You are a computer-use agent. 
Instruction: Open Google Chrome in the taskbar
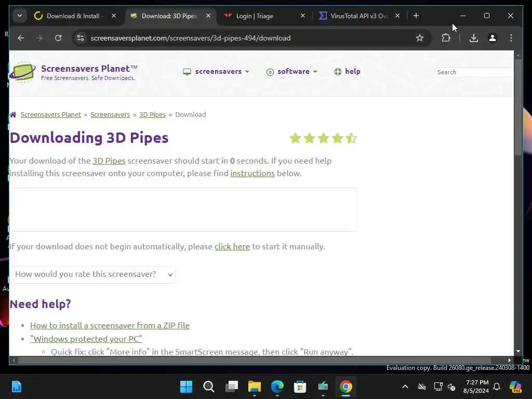pyautogui.click(x=345, y=387)
